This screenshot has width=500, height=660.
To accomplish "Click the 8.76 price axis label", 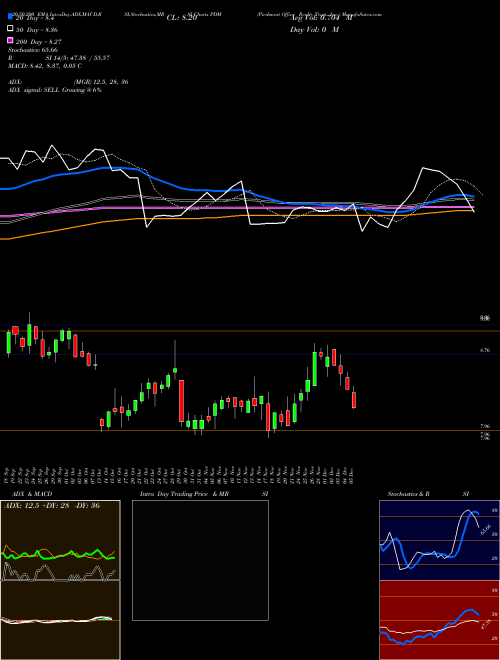I will point(485,350).
